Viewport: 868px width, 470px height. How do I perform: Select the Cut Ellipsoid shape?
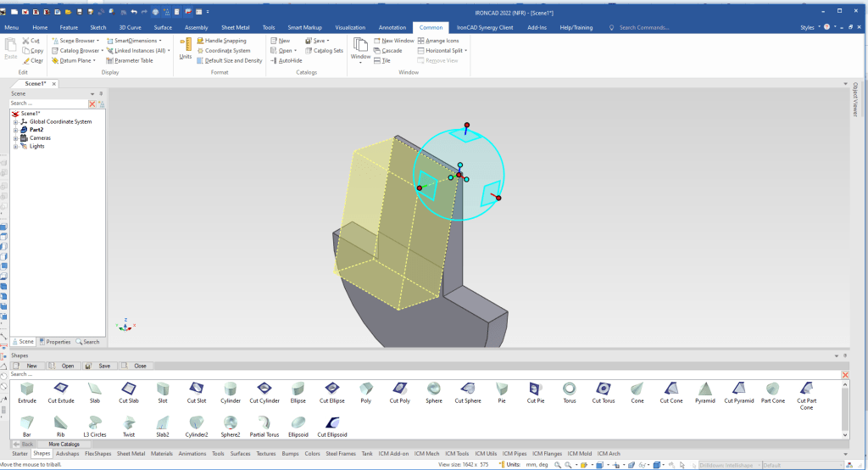point(333,422)
